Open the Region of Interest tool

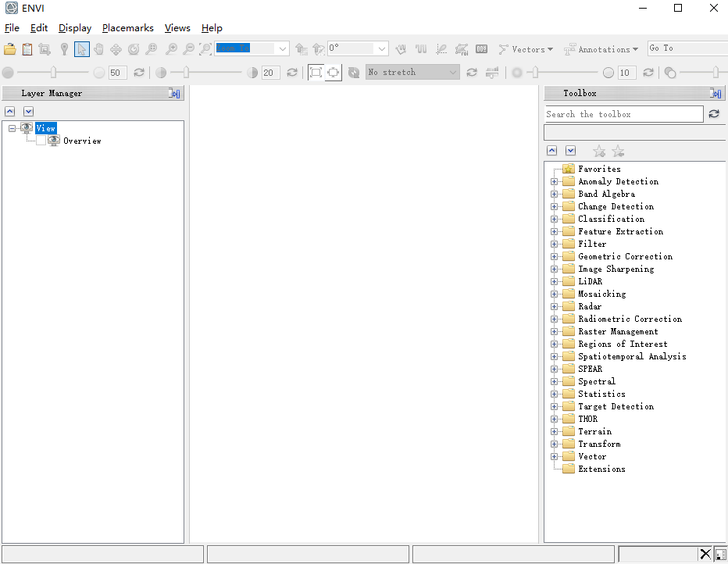pyautogui.click(x=462, y=49)
